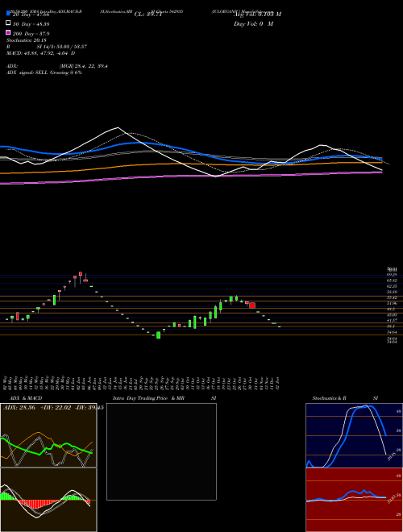
Task: Open the blue Stochastics chart panel
Action: click(354, 435)
